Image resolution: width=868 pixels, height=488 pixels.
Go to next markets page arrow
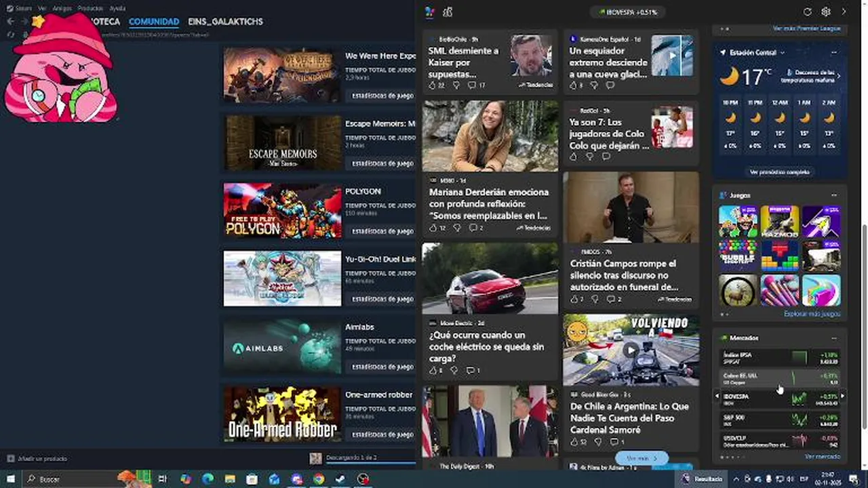(x=843, y=396)
